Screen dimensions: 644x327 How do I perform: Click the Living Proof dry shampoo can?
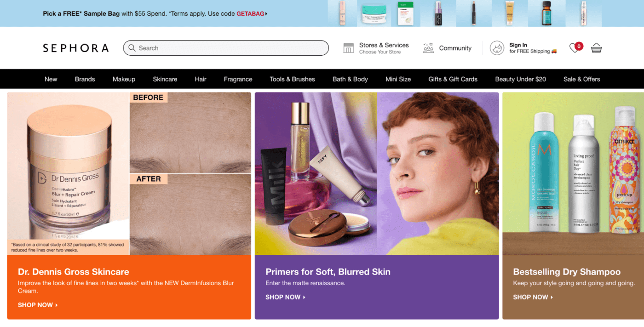[x=584, y=173]
